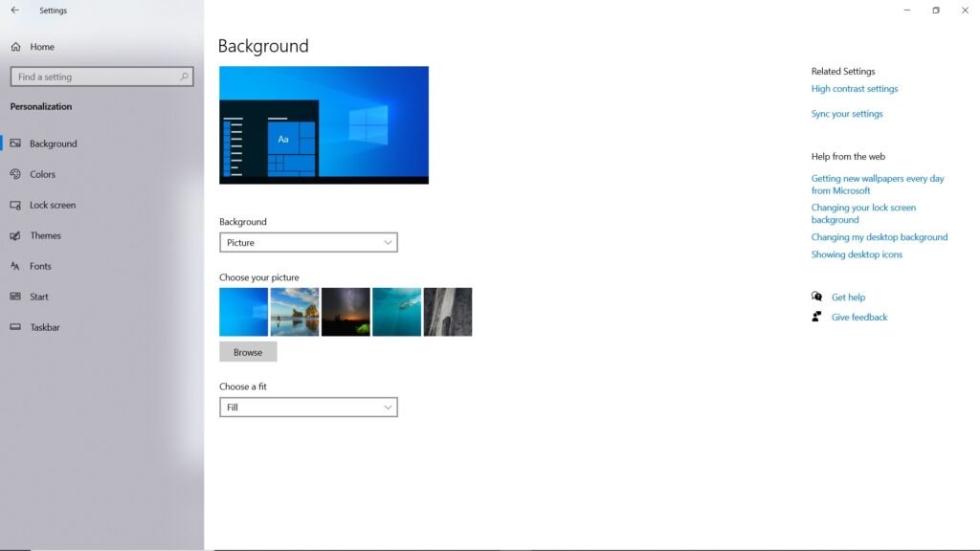Open Changing your lock screen background link
The height and width of the screenshot is (551, 980).
click(863, 213)
